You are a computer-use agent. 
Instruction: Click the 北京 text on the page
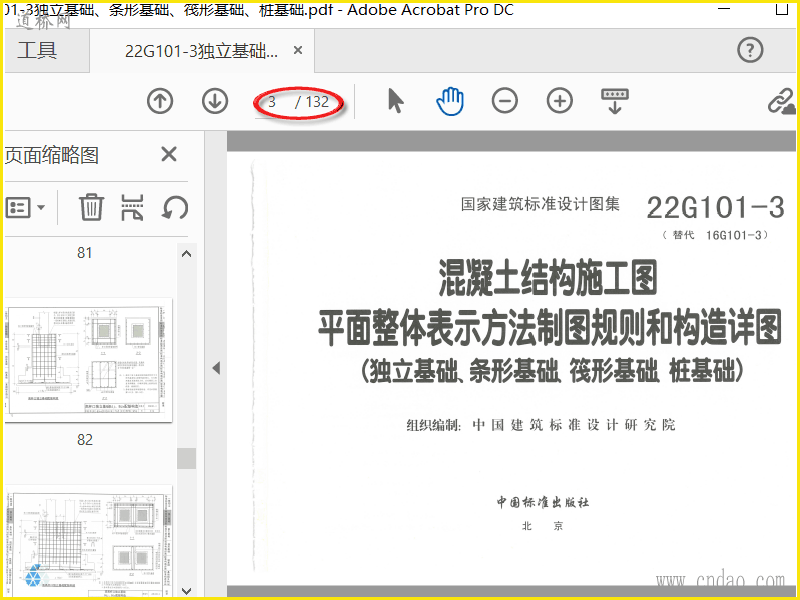point(542,526)
